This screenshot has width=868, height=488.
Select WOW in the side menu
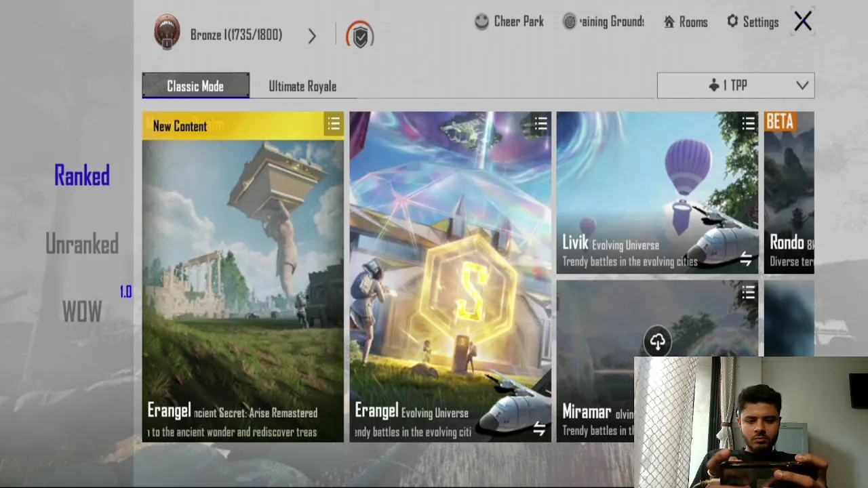(x=82, y=312)
